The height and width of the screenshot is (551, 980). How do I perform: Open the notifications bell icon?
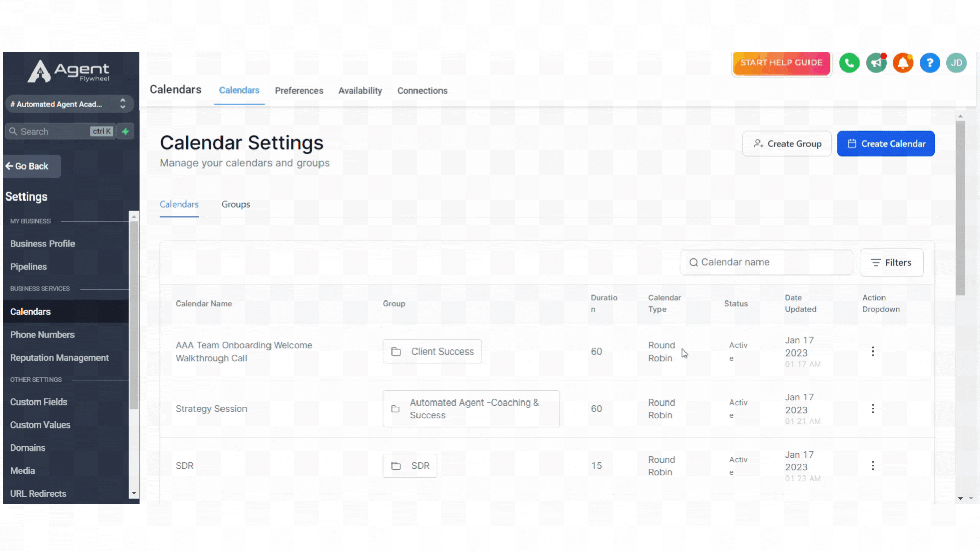[902, 63]
